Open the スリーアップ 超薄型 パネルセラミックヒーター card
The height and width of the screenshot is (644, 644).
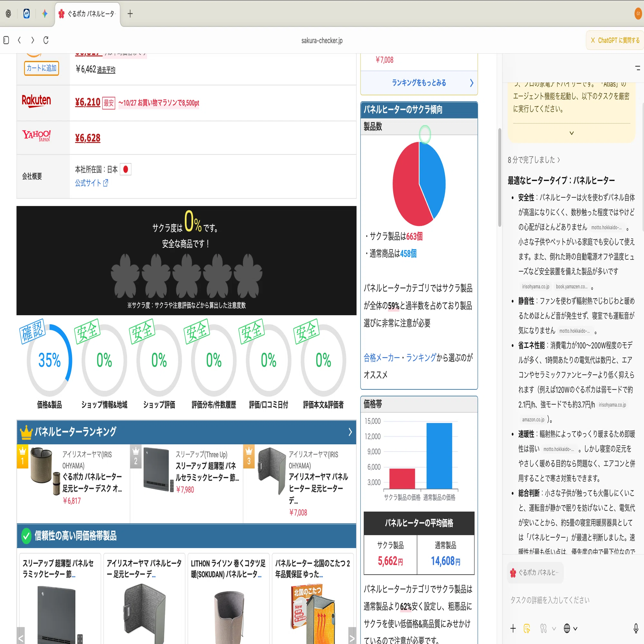[x=60, y=598]
